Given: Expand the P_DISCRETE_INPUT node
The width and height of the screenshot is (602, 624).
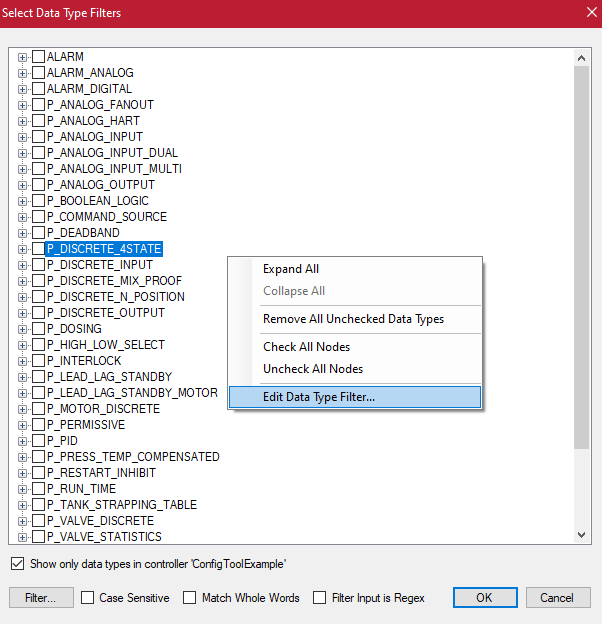Looking at the screenshot, I should 22,265.
